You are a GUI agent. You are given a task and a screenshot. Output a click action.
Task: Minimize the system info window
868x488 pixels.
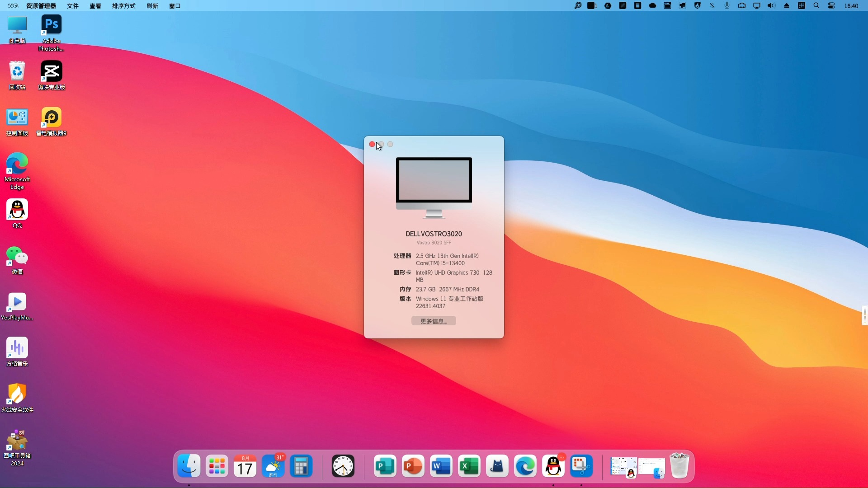coord(381,144)
